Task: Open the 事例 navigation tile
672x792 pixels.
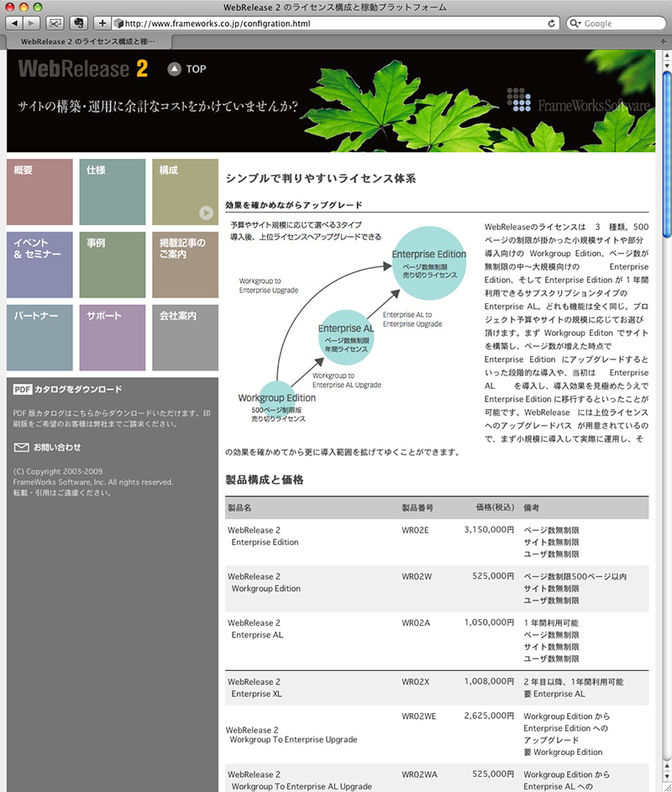Action: tap(113, 265)
